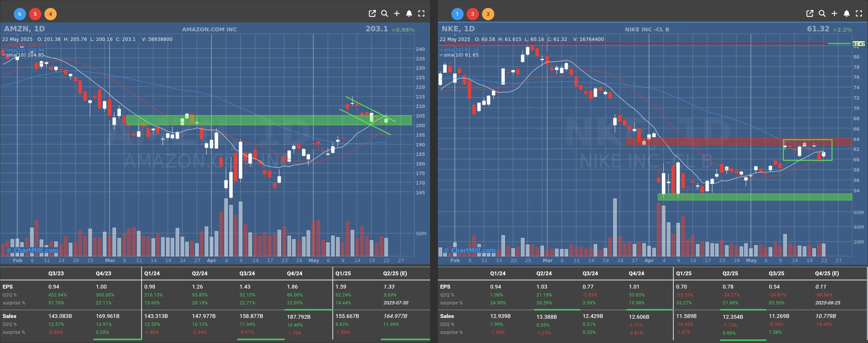868x343 pixels.
Task: Click the red 5 badge on AMZN
Action: point(35,14)
